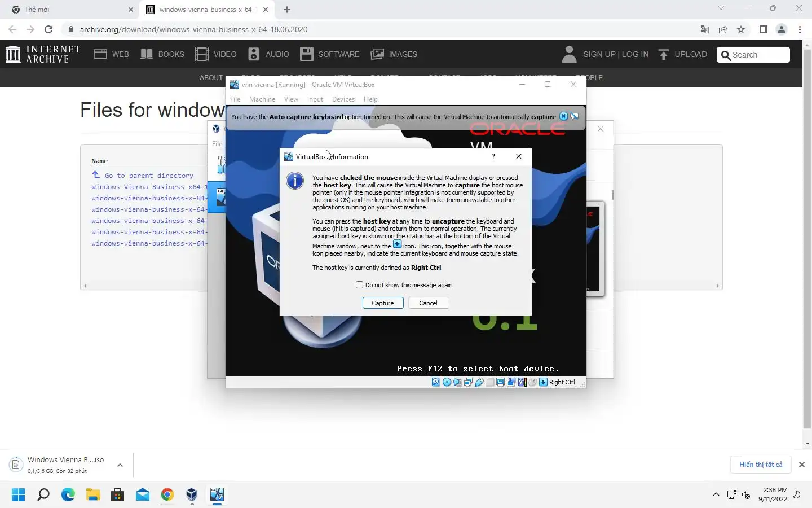The width and height of the screenshot is (812, 508).
Task: Open taskbar Search
Action: pos(43,495)
